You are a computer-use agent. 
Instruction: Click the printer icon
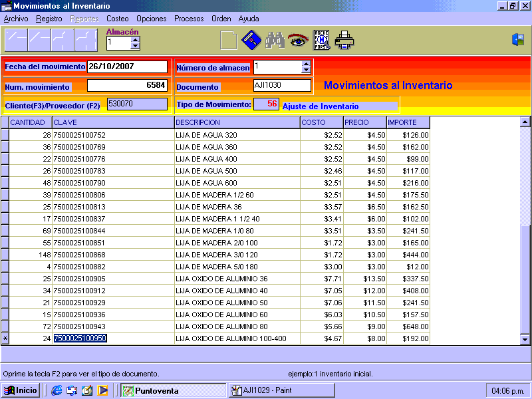[x=344, y=41]
